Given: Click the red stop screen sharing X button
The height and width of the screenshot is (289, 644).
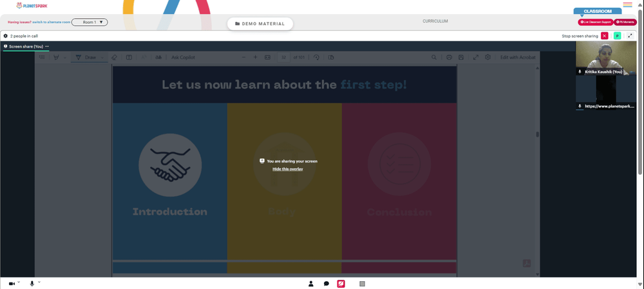Looking at the screenshot, I should point(605,36).
